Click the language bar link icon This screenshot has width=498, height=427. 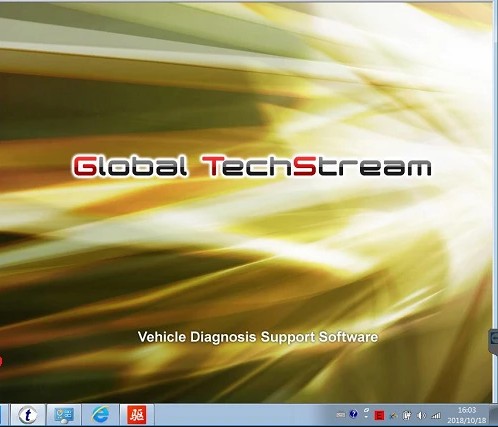(367, 410)
